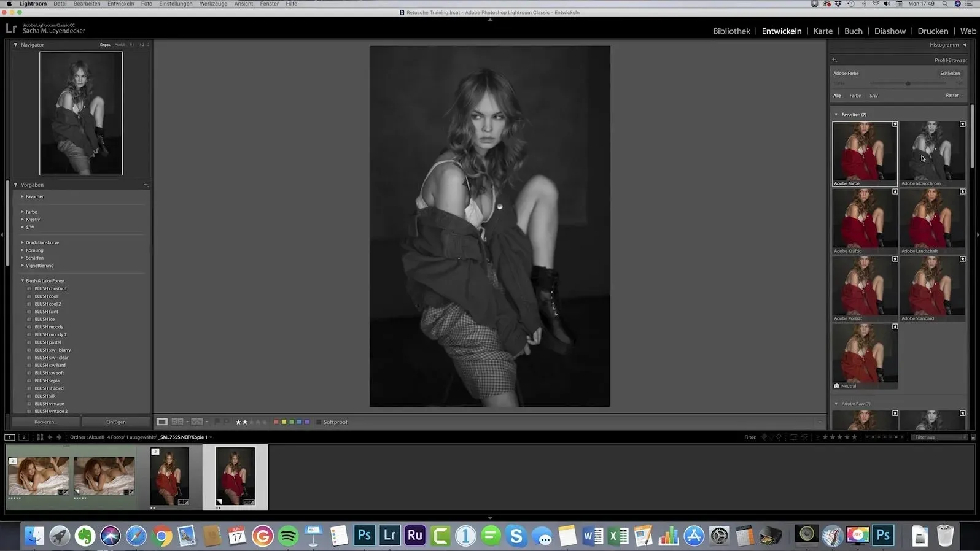Click the Kopieren... button
This screenshot has width=980, height=551.
click(45, 422)
